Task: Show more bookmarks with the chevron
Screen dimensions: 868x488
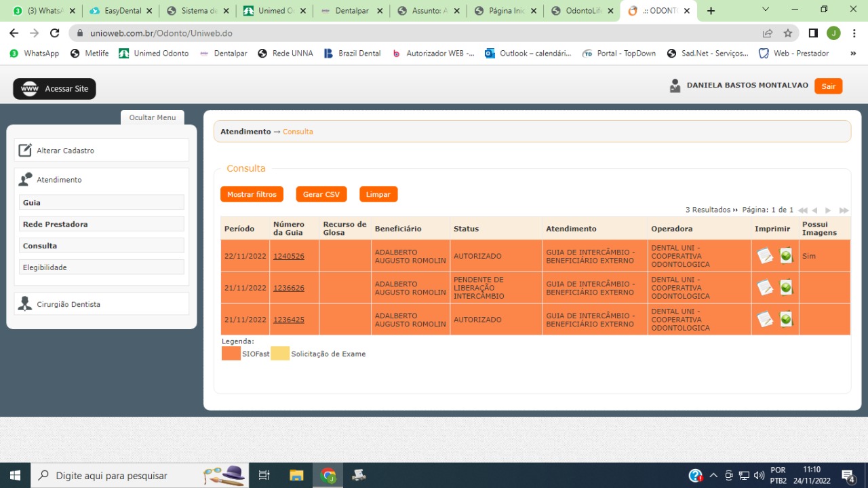Action: pos(853,54)
